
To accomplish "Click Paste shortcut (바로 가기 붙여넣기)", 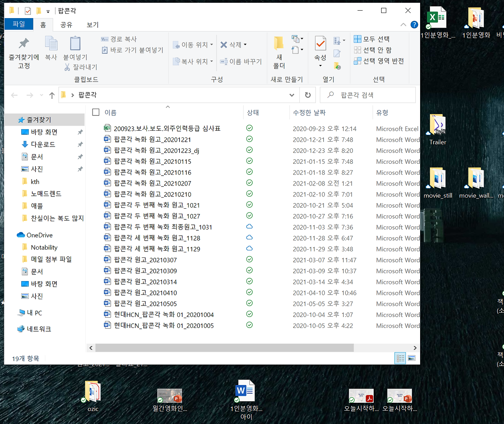I will coord(132,50).
